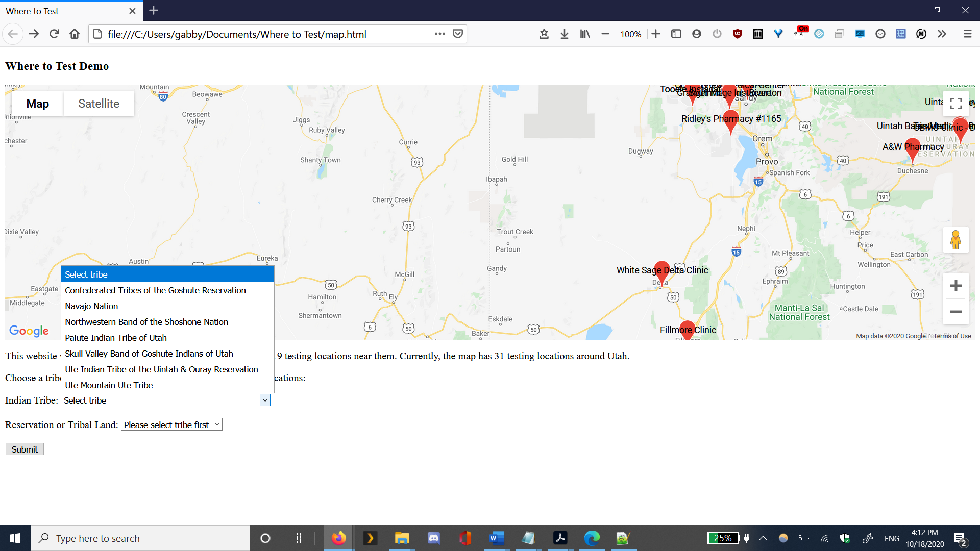980x551 pixels.
Task: Click the Street View pegman icon
Action: 955,240
